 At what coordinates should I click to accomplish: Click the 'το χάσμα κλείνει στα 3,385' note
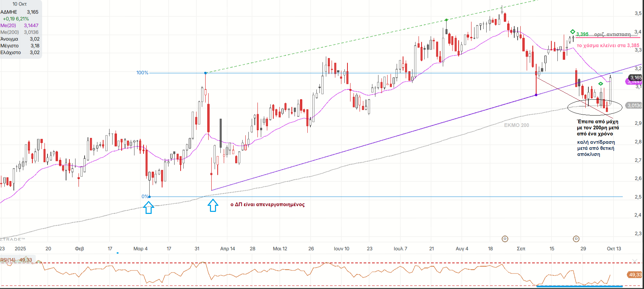click(608, 45)
